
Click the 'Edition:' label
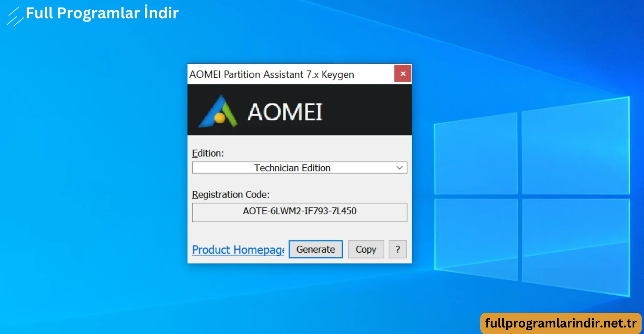(x=208, y=153)
